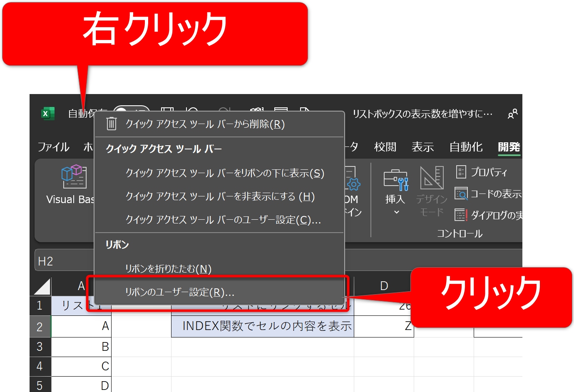Click the Insert controls toolbox icon
This screenshot has height=392, width=574.
[395, 180]
